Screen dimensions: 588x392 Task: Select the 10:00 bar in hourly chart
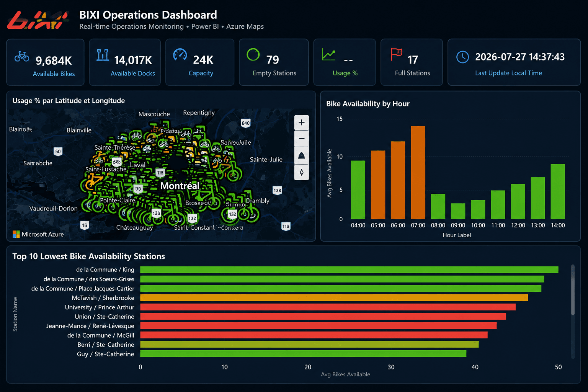click(x=478, y=209)
